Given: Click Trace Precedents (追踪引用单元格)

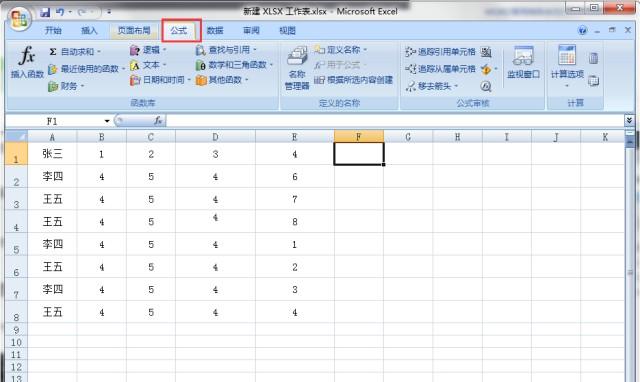Looking at the screenshot, I should [440, 52].
